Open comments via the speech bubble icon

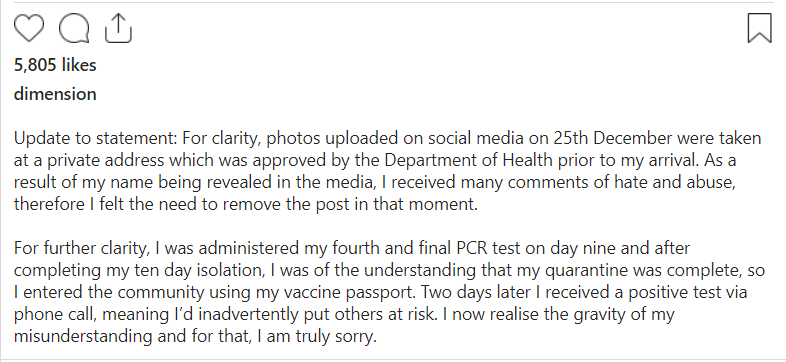pos(74,28)
